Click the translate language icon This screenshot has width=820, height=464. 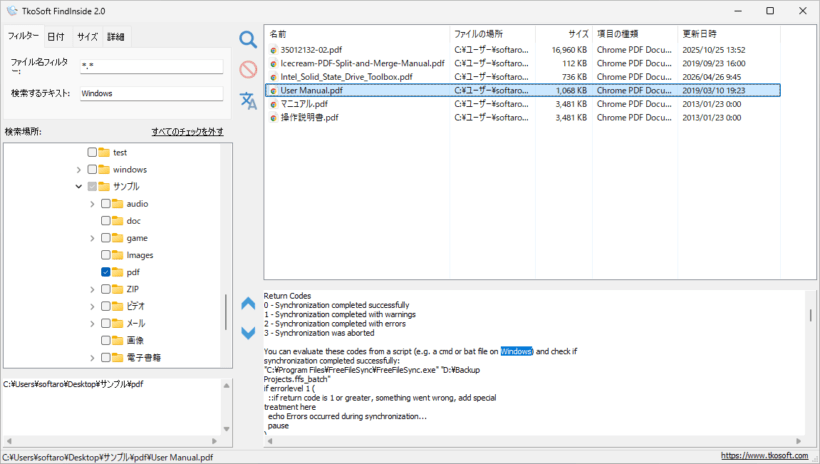click(x=248, y=100)
